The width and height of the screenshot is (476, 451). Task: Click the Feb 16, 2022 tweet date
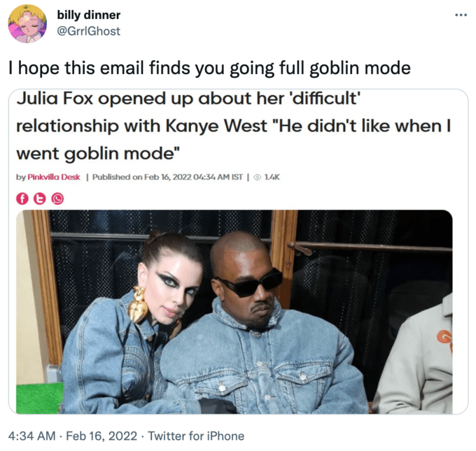click(x=101, y=436)
